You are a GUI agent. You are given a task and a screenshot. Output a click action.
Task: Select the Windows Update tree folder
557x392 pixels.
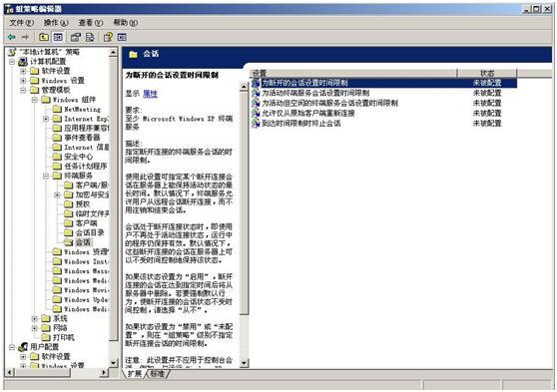coord(86,299)
